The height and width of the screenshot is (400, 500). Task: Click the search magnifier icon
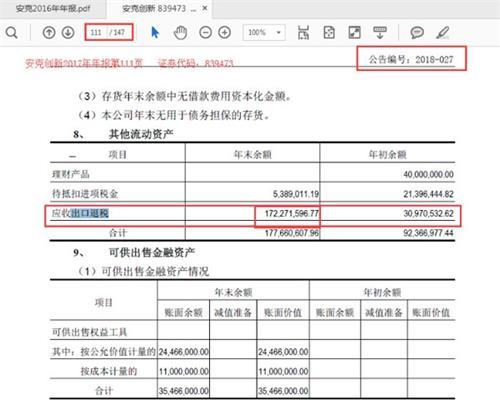point(12,33)
